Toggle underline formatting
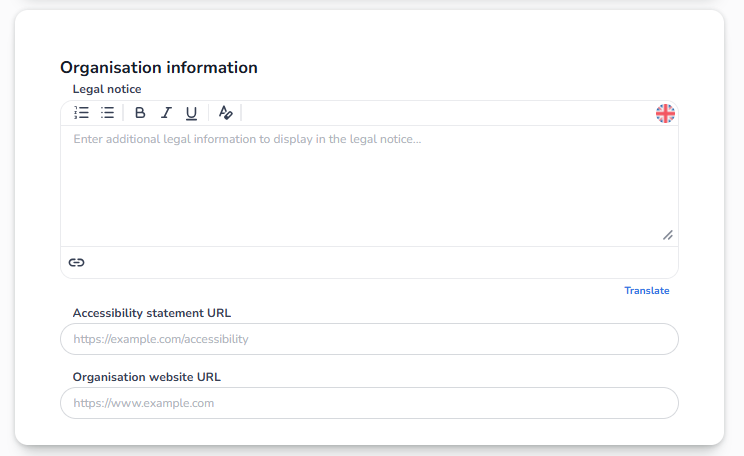Image resolution: width=744 pixels, height=456 pixels. click(x=191, y=113)
